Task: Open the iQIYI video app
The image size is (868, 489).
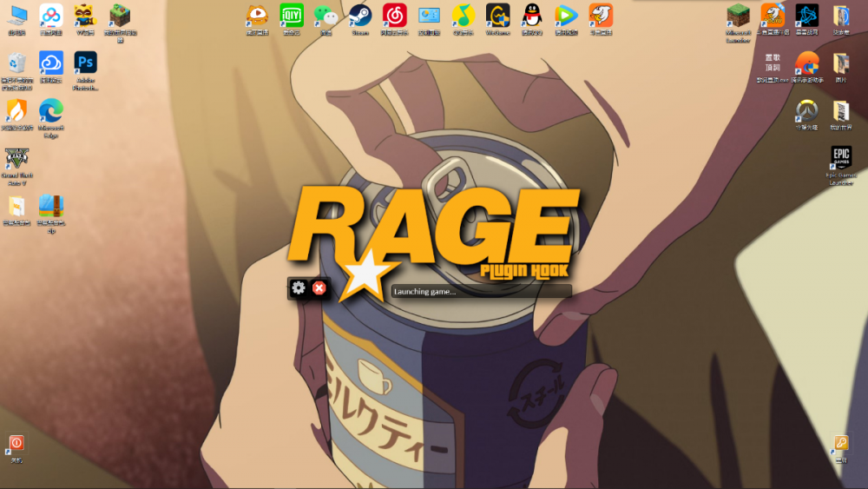Action: [292, 16]
